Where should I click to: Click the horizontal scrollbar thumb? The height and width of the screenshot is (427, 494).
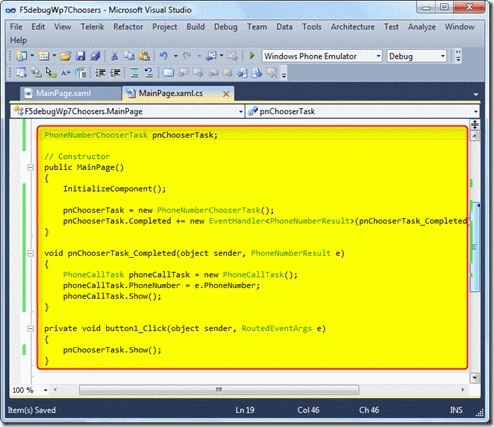point(219,390)
